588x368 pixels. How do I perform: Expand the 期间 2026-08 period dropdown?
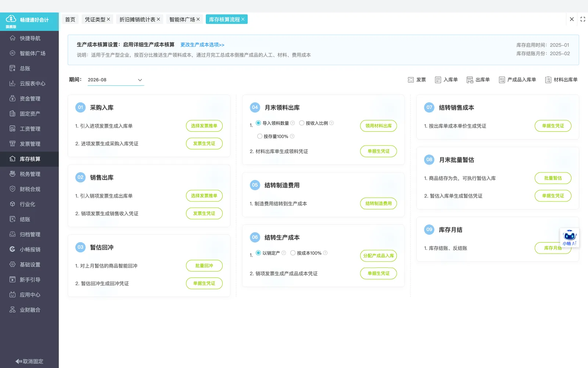click(x=116, y=80)
